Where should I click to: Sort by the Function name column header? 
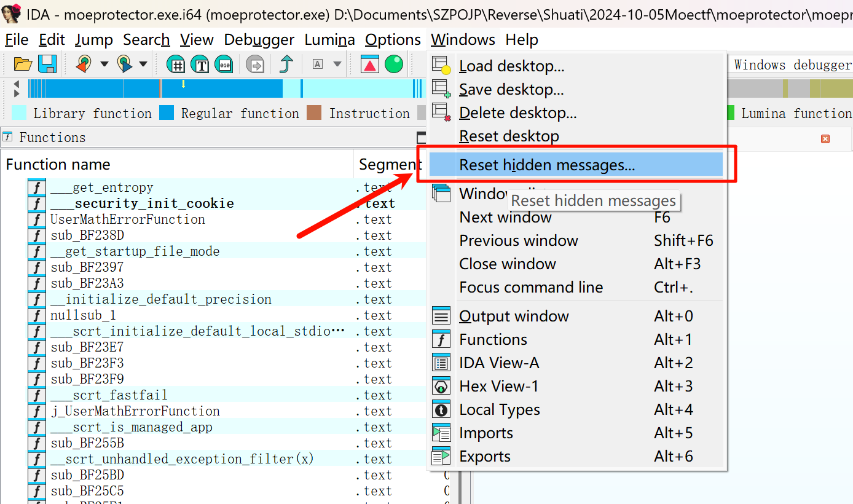(x=177, y=165)
